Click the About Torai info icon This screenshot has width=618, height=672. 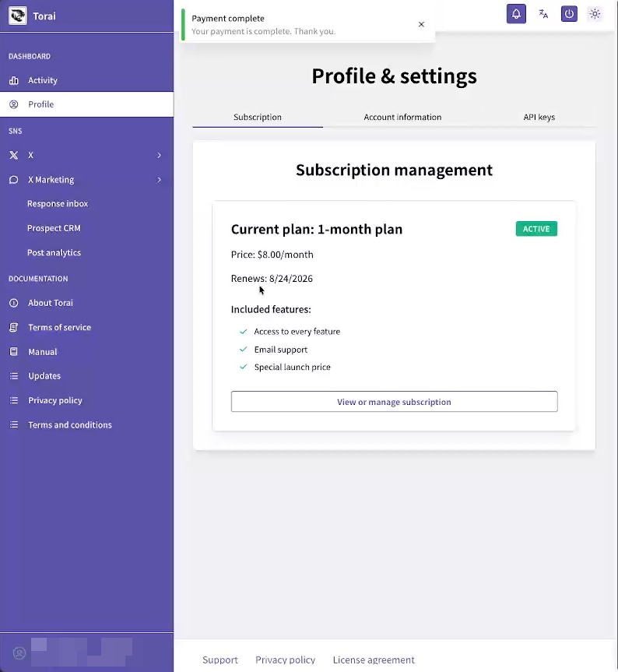[14, 303]
